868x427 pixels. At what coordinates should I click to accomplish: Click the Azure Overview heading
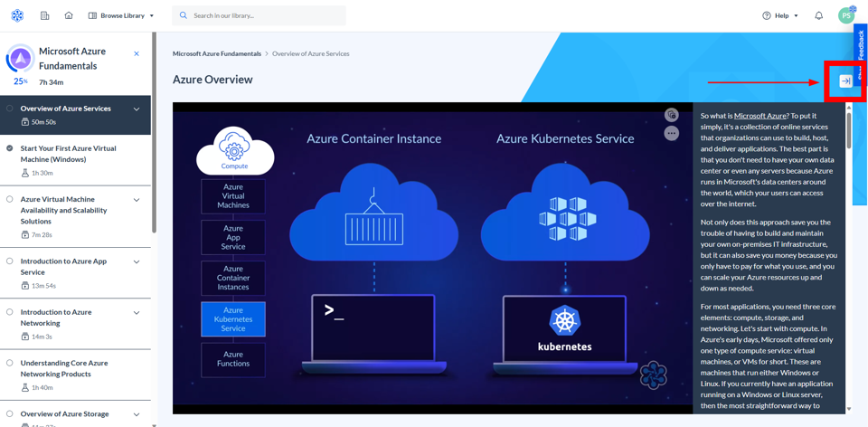tap(212, 80)
